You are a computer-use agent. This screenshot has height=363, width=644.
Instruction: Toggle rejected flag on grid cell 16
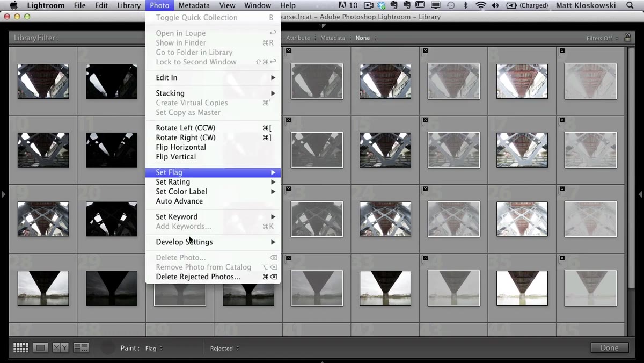(425, 120)
